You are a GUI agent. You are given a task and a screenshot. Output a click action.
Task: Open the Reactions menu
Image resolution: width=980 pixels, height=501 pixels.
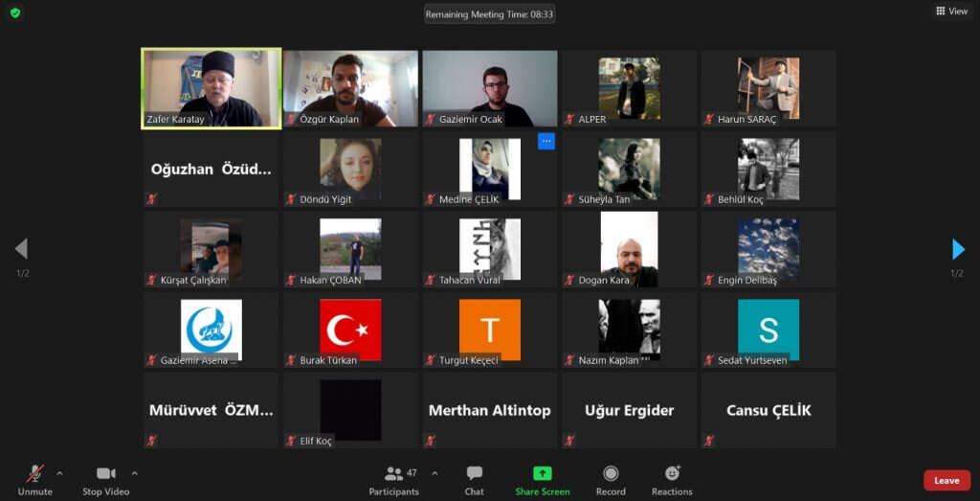(672, 480)
